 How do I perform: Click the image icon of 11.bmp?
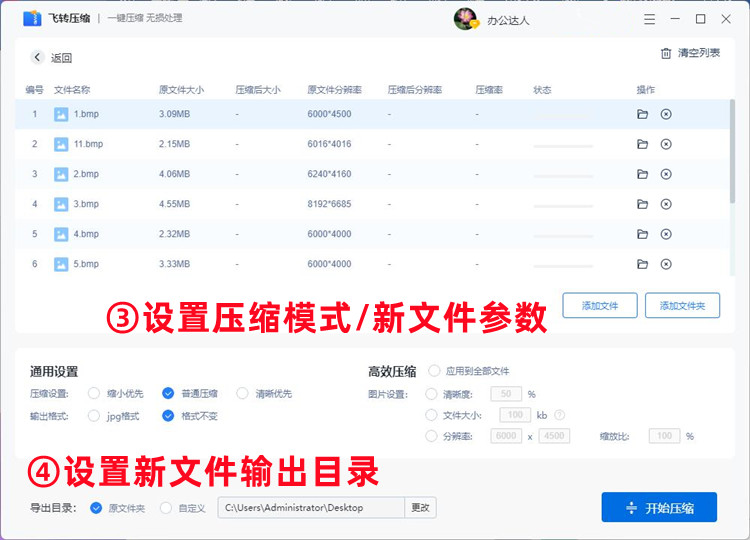coord(61,144)
